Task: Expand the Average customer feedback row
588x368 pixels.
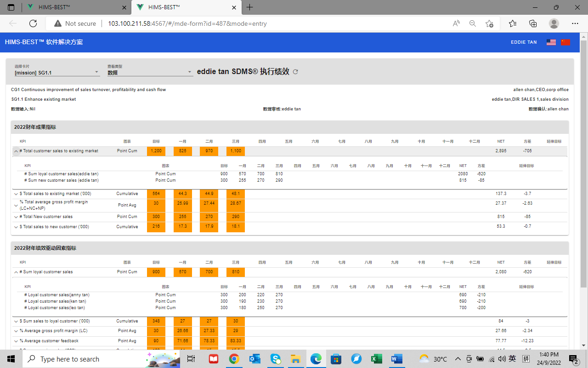Action: point(16,341)
